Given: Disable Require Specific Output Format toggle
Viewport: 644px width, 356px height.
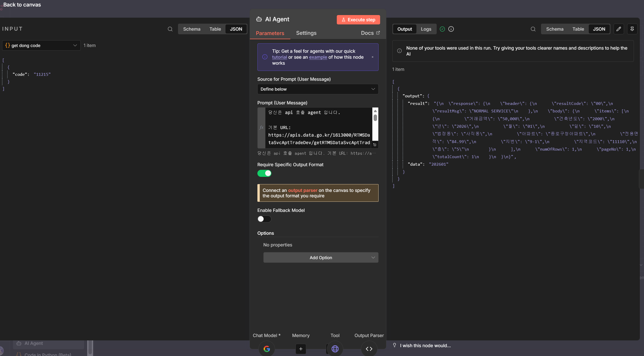Looking at the screenshot, I should [x=264, y=173].
